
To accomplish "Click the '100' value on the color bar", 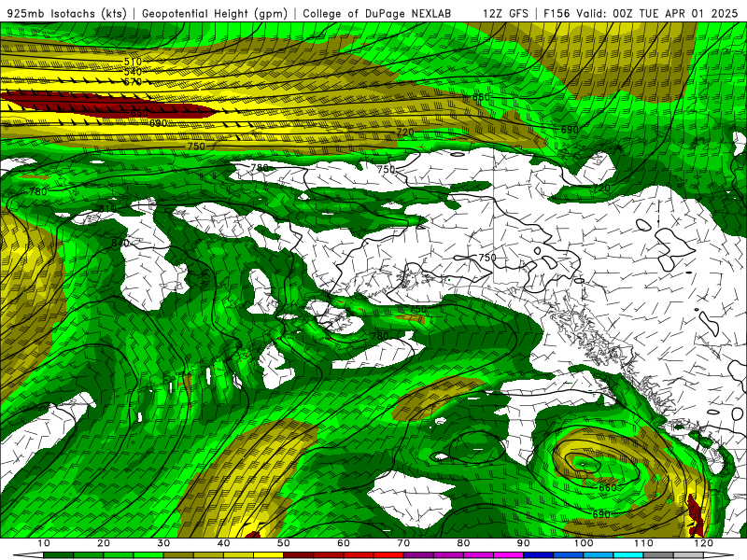I will [x=584, y=543].
